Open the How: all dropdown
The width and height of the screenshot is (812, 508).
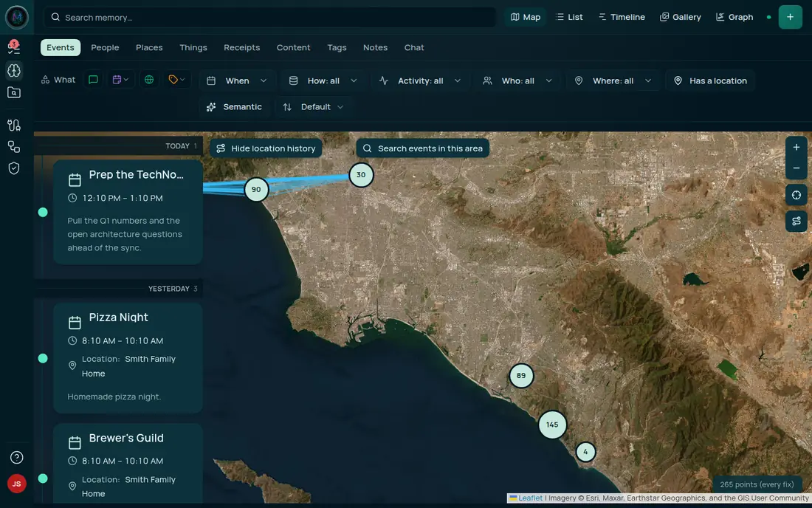pyautogui.click(x=323, y=80)
